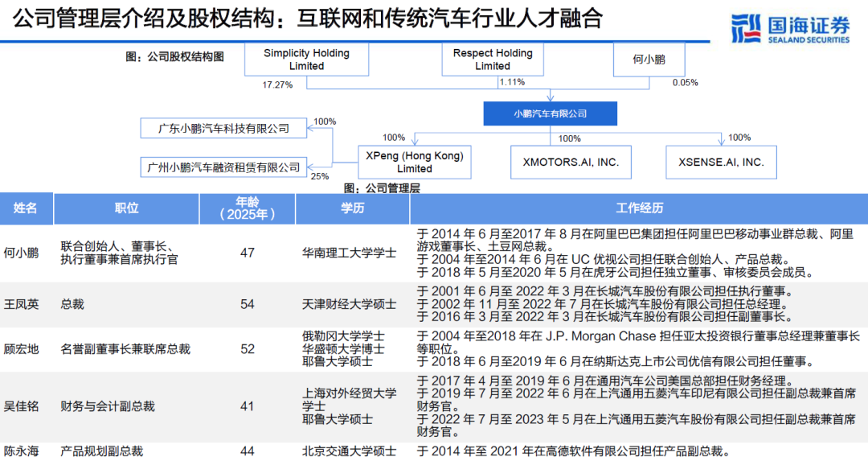The image size is (868, 461).
Task: Select the 总裁 position cell
Action: click(72, 304)
